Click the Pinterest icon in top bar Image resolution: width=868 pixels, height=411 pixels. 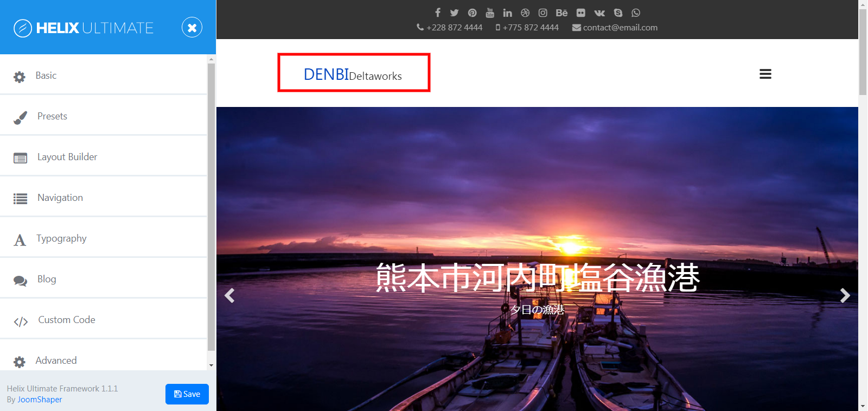473,12
